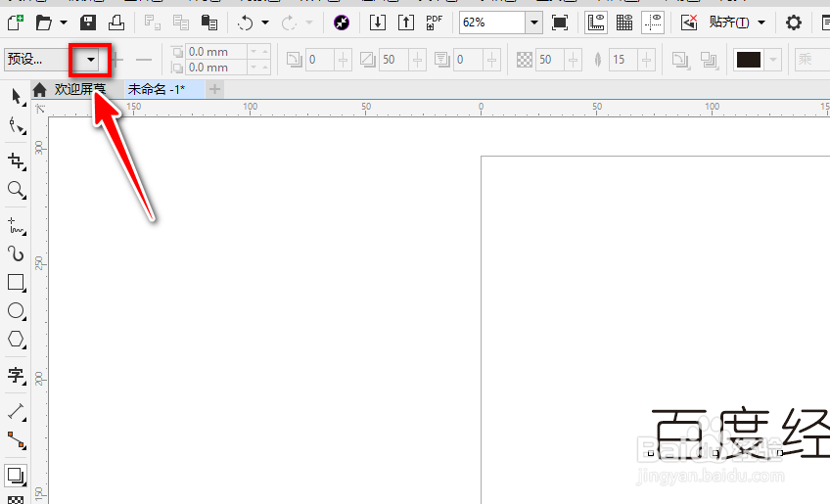Open the undo history dropdown arrow
Image resolution: width=830 pixels, height=504 pixels.
(265, 23)
